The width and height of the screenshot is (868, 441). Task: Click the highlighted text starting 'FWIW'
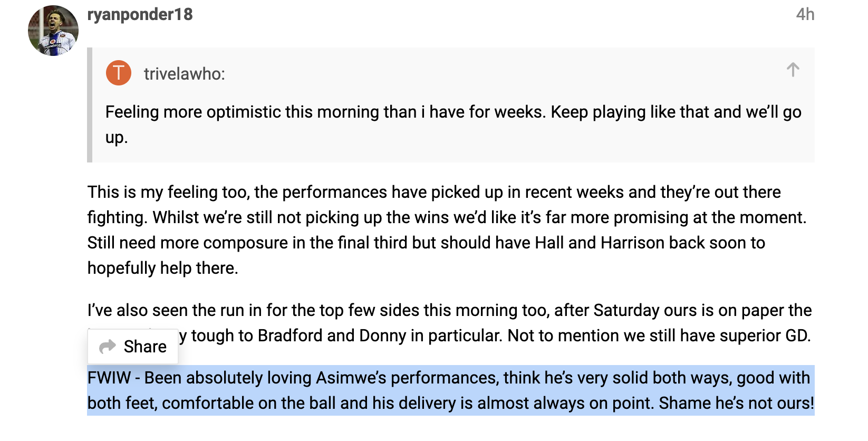point(451,390)
